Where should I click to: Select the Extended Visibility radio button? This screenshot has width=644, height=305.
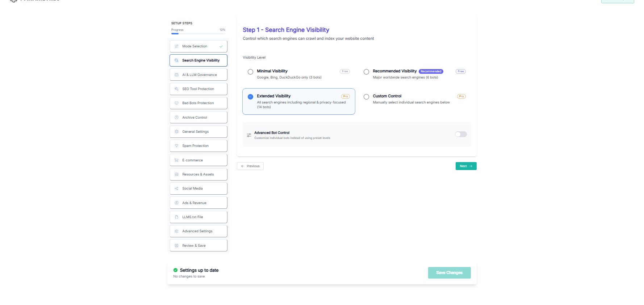click(250, 97)
